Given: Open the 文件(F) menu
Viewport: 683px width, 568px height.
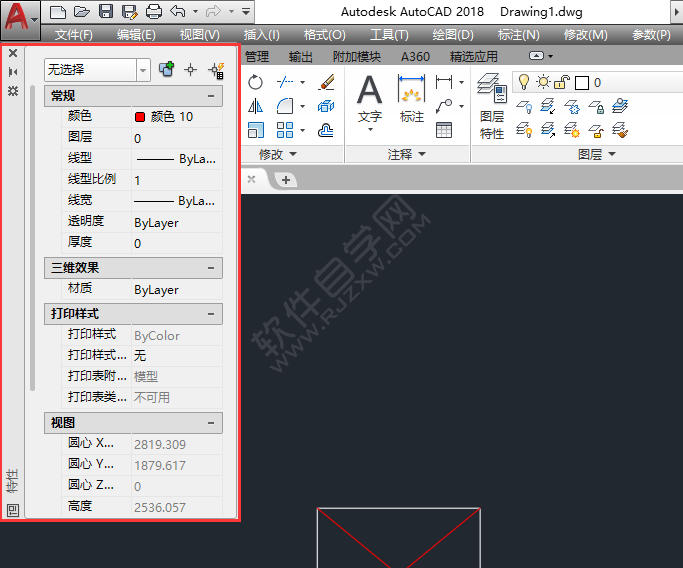Looking at the screenshot, I should [x=74, y=35].
